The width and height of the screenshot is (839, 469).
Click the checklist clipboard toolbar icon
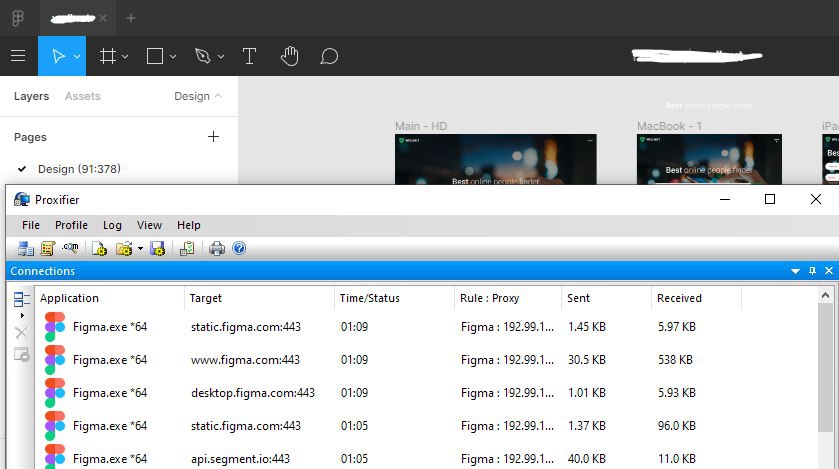tap(187, 249)
